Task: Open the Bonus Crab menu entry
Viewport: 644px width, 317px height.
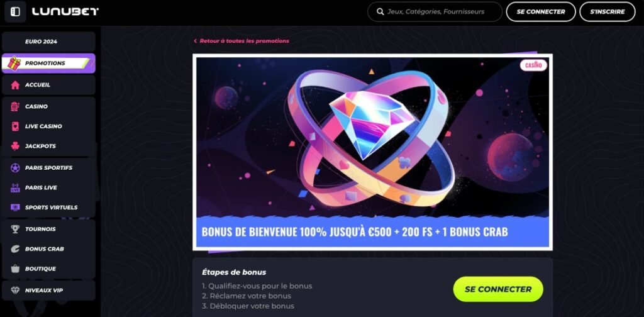Action: click(x=48, y=249)
